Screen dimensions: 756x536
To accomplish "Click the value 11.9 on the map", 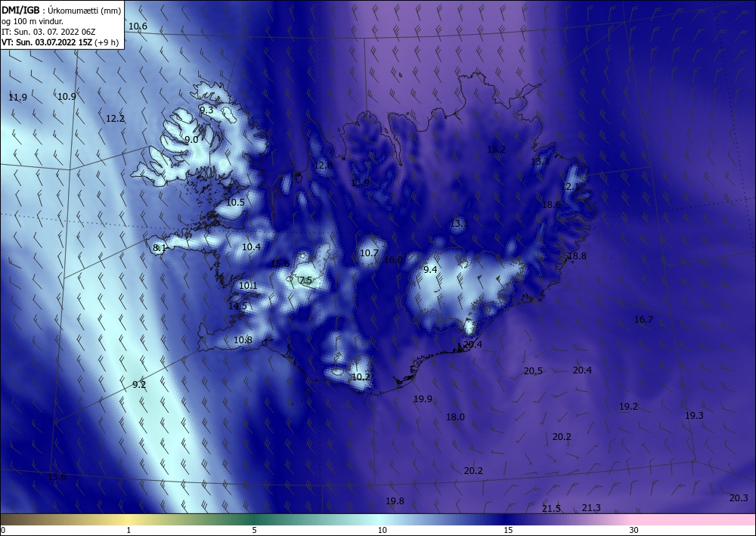I will (18, 98).
